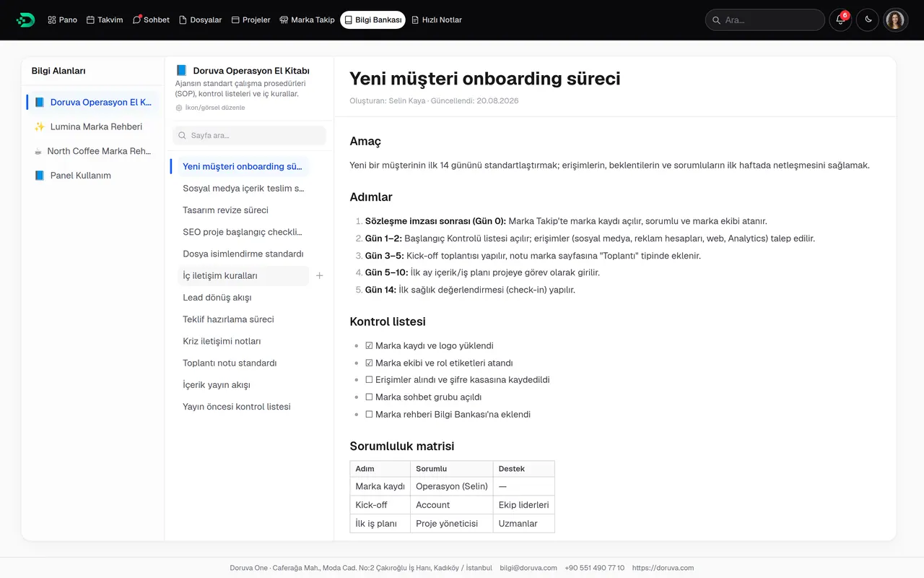The height and width of the screenshot is (578, 924).
Task: Click the phone number +90 551 490 77 10
Action: pos(595,568)
